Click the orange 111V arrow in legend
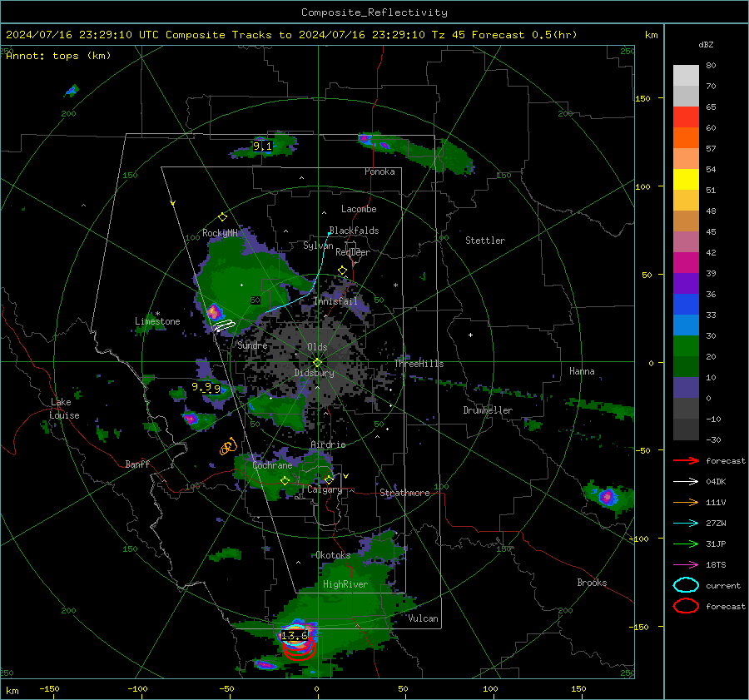The width and height of the screenshot is (749, 700). point(686,502)
